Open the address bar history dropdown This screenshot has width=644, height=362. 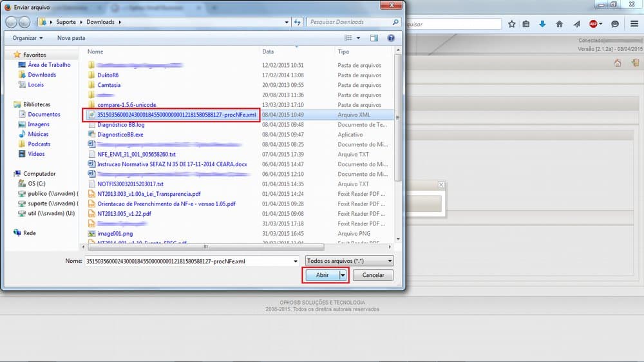[287, 22]
